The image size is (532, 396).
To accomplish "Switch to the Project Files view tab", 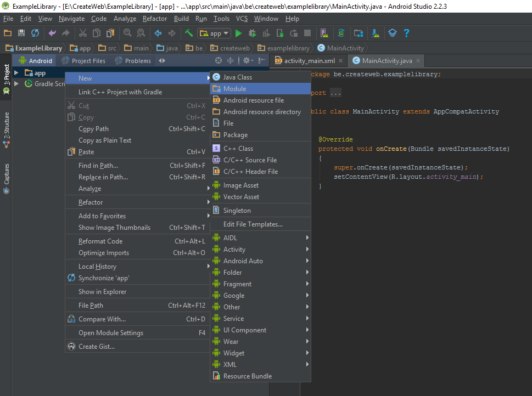I will 88,61.
